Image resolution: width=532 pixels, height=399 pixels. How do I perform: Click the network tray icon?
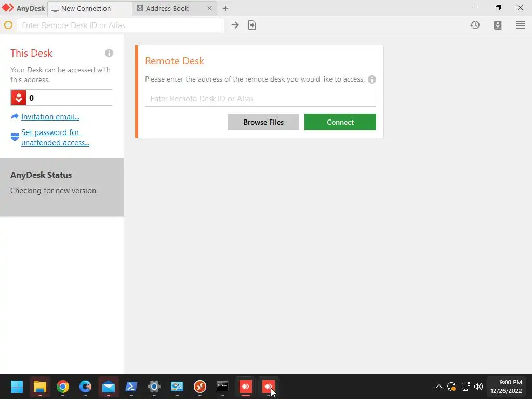[465, 387]
